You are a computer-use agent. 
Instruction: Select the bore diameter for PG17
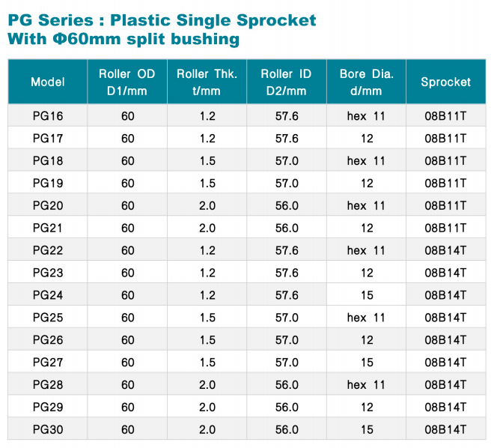coord(366,139)
